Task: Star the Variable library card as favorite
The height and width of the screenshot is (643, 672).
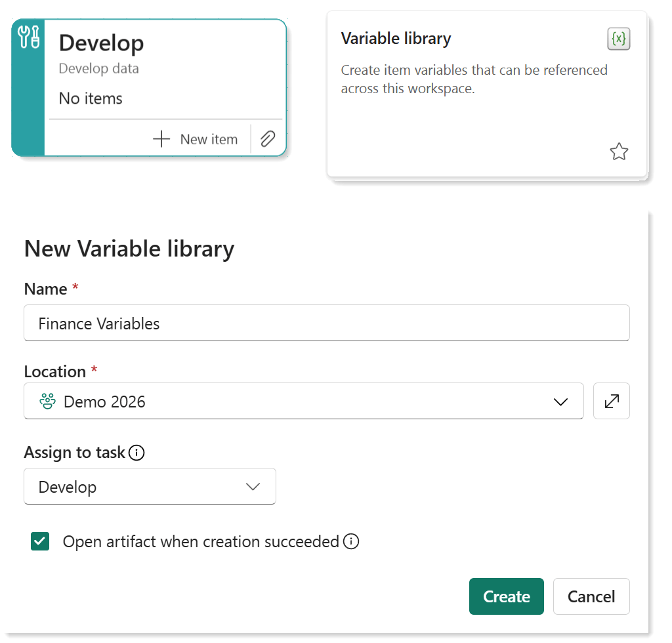Action: coord(619,152)
